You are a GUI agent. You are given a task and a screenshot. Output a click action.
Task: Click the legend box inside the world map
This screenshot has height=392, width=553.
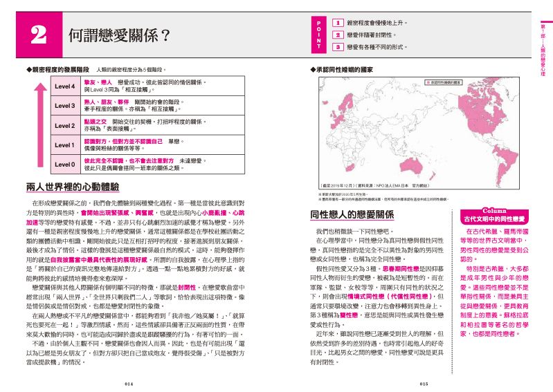click(x=444, y=82)
